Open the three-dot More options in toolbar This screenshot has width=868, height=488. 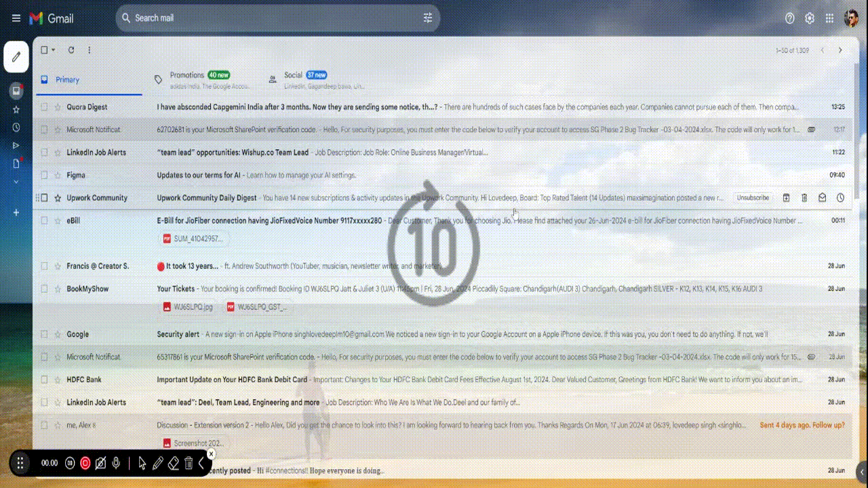pos(89,50)
